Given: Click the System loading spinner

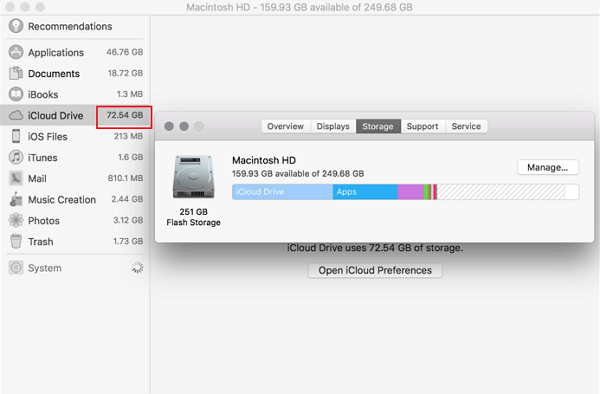Looking at the screenshot, I should [x=137, y=268].
